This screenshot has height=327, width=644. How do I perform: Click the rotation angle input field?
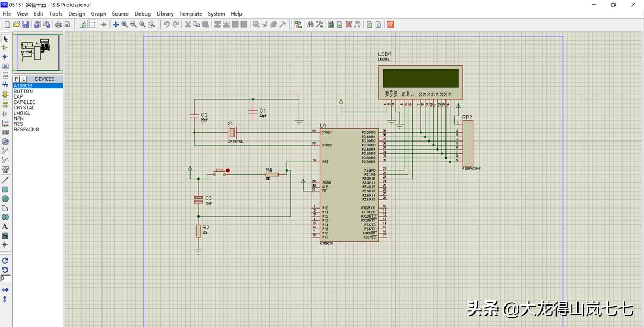click(x=5, y=279)
